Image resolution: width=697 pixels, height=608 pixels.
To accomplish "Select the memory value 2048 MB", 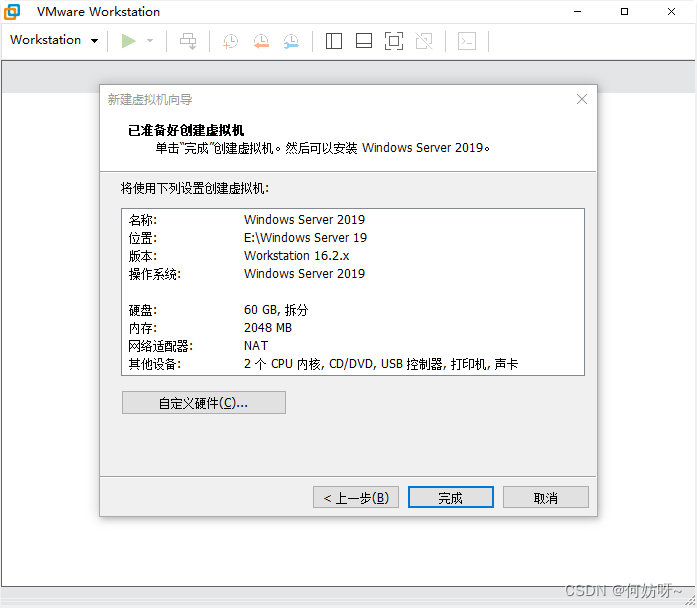I will click(268, 328).
